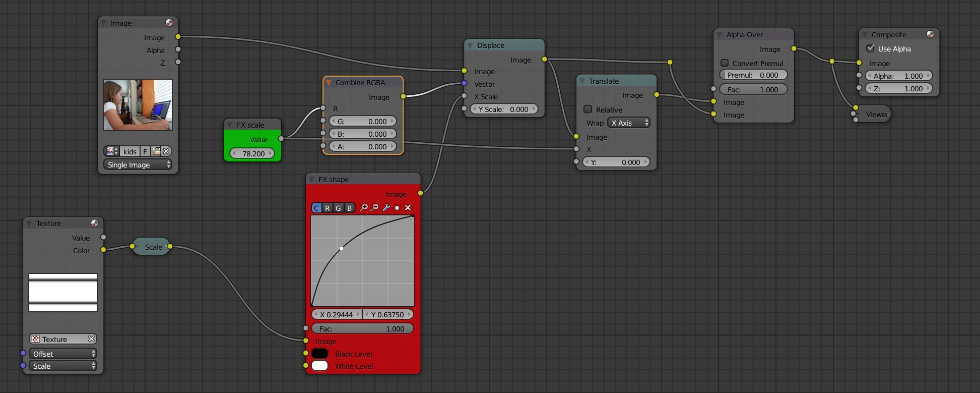The height and width of the screenshot is (393, 980).
Task: Click Y Scale field in Displace node
Action: (504, 109)
